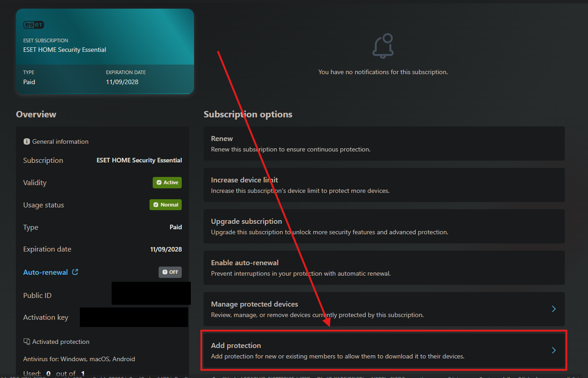The height and width of the screenshot is (378, 588).
Task: Click the Validity label
Action: pyautogui.click(x=35, y=182)
